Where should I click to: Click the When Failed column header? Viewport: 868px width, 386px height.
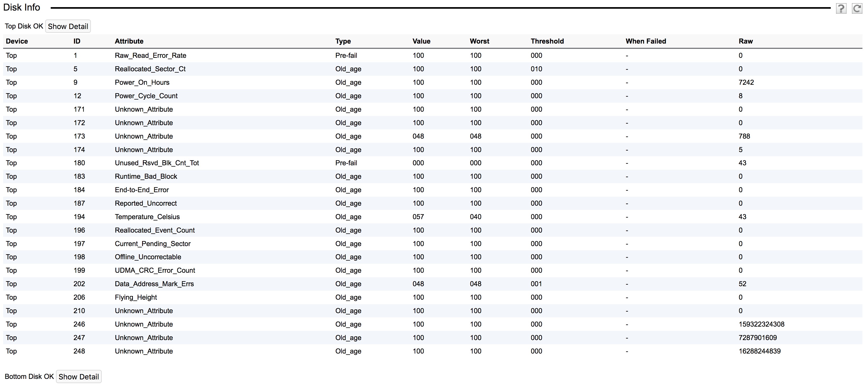pyautogui.click(x=646, y=41)
